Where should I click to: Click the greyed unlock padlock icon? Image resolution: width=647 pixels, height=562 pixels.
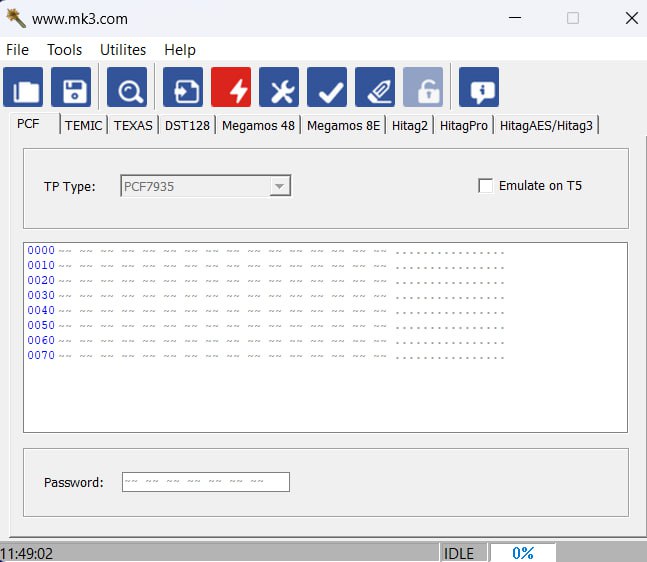tap(423, 88)
